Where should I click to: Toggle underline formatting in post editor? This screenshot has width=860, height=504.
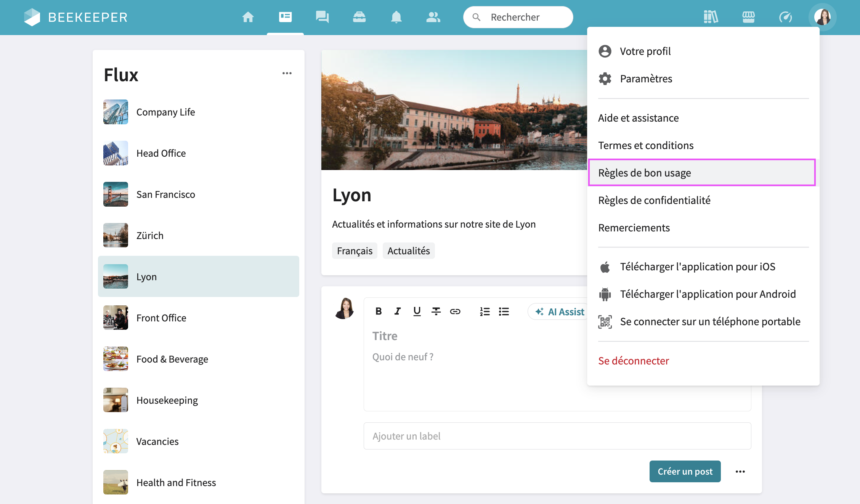pyautogui.click(x=417, y=311)
